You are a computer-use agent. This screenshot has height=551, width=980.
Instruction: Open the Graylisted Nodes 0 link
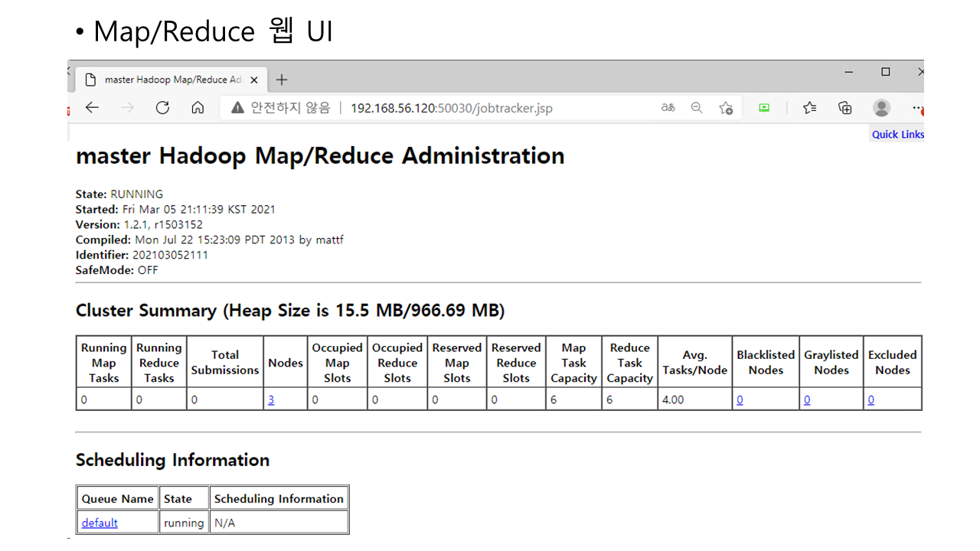coord(807,399)
